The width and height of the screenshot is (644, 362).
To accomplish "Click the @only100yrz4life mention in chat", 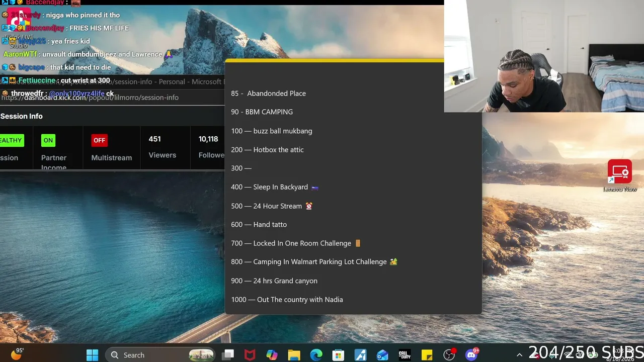I will coord(76,94).
